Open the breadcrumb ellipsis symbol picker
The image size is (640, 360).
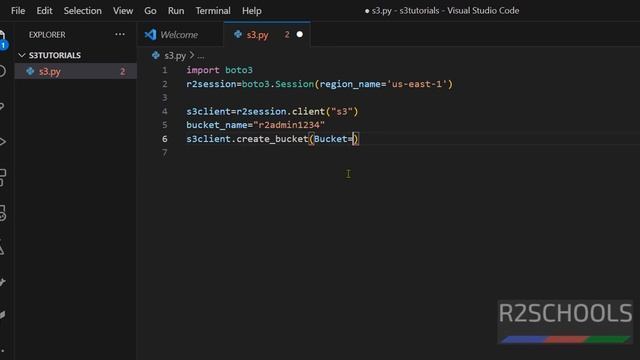[x=201, y=56]
